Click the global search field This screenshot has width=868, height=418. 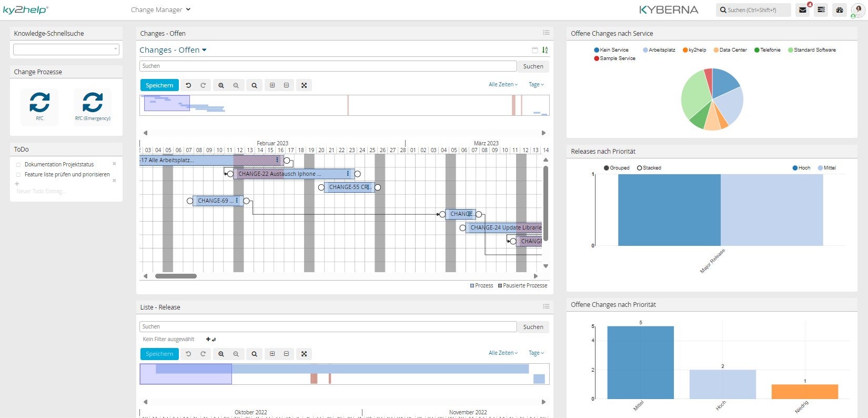point(753,10)
